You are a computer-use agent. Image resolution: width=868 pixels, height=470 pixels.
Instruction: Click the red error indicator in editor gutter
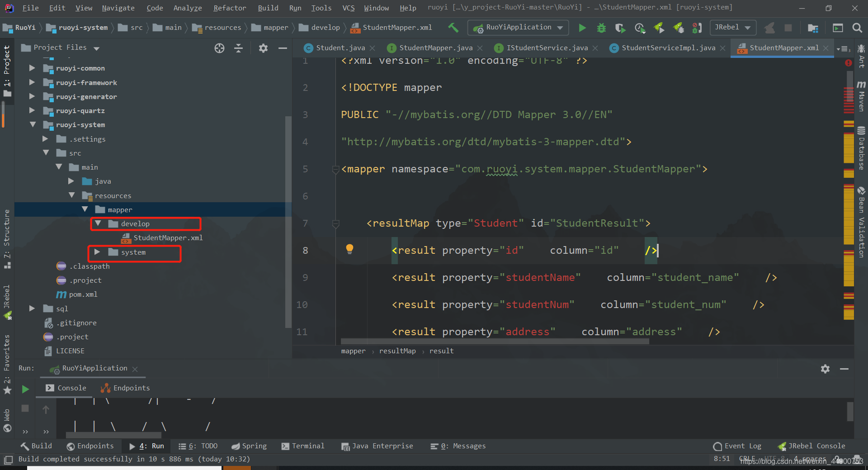tap(849, 63)
